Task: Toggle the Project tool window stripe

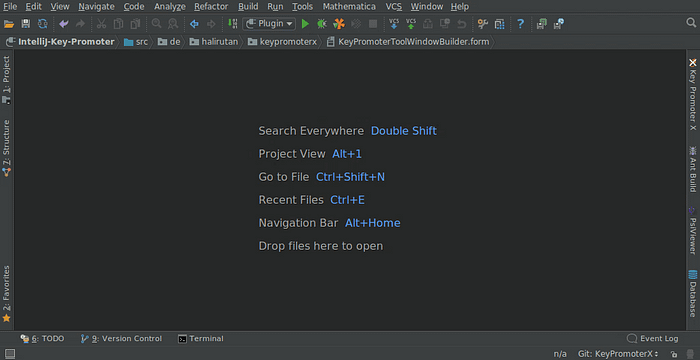Action: 6,80
